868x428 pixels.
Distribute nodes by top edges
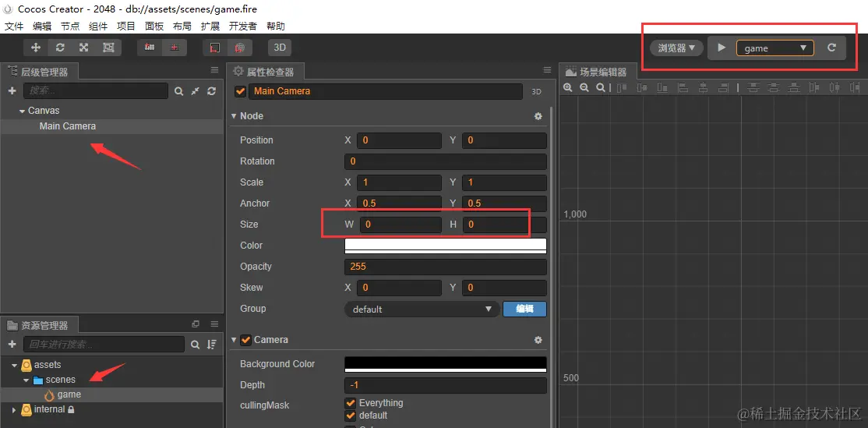pyautogui.click(x=753, y=87)
